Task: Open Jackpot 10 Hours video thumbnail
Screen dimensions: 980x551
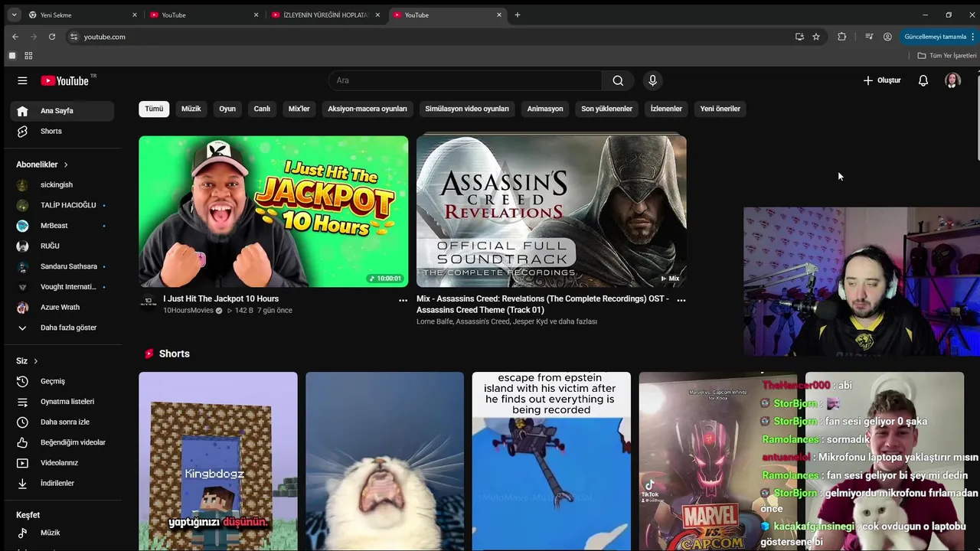Action: pyautogui.click(x=273, y=212)
